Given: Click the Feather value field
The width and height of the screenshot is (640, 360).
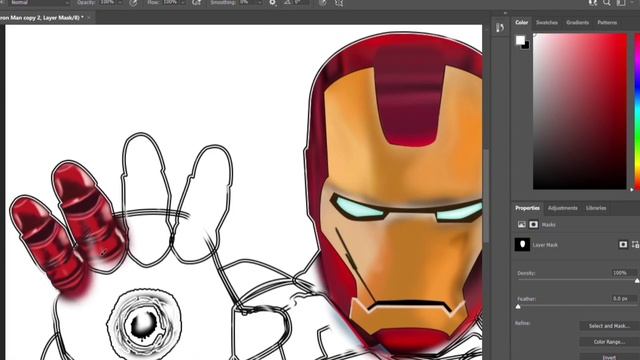Looking at the screenshot, I should point(623,299).
